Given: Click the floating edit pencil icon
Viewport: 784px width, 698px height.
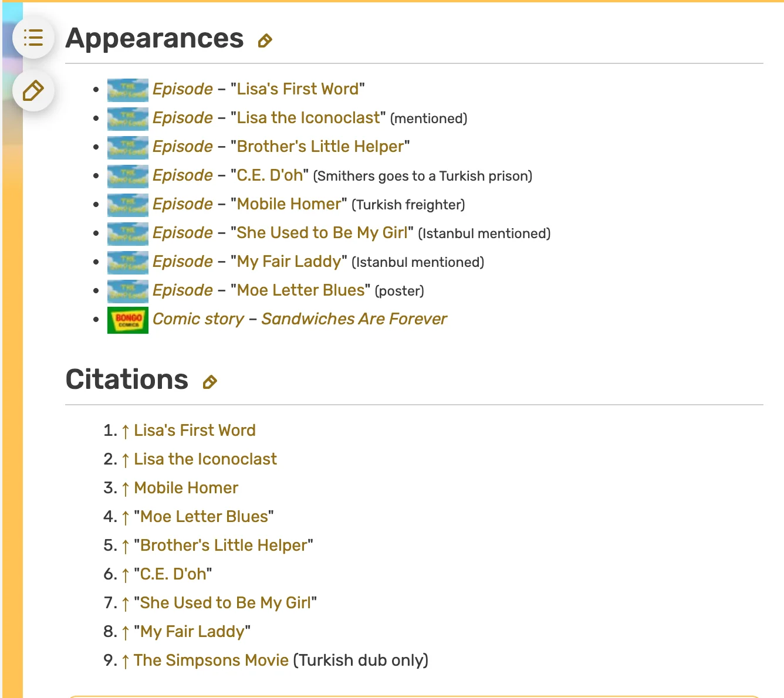Looking at the screenshot, I should (33, 90).
